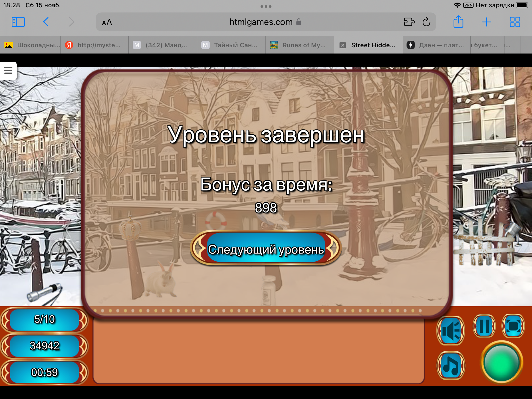Viewport: 532px width, 399px height.
Task: Open the AA page settings menu
Action: pyautogui.click(x=107, y=22)
